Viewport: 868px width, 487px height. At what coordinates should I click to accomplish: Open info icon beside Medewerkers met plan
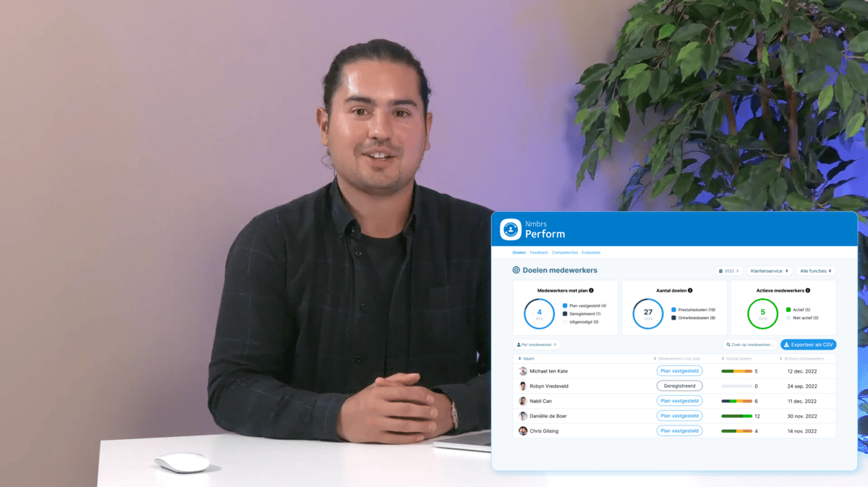tap(591, 290)
